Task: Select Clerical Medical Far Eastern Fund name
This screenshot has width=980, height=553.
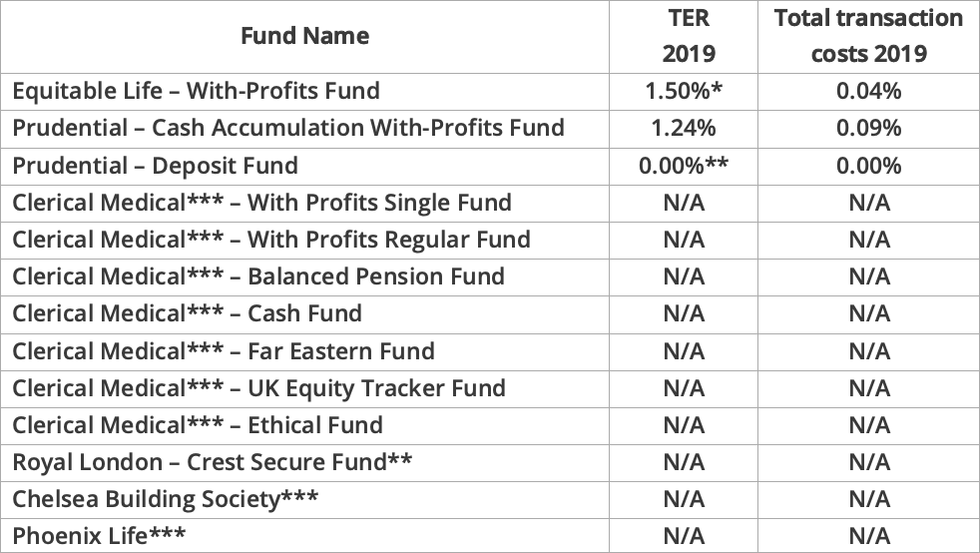Action: (x=224, y=351)
